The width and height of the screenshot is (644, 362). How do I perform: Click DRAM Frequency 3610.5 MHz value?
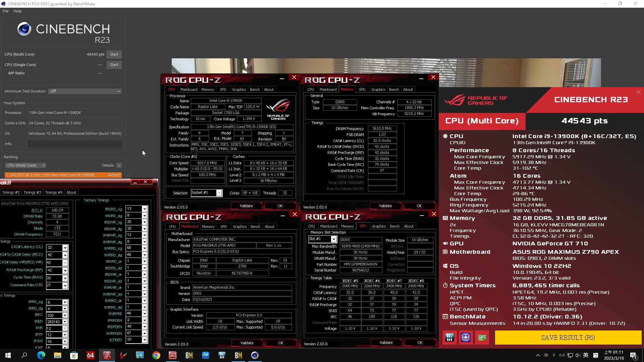click(x=382, y=128)
